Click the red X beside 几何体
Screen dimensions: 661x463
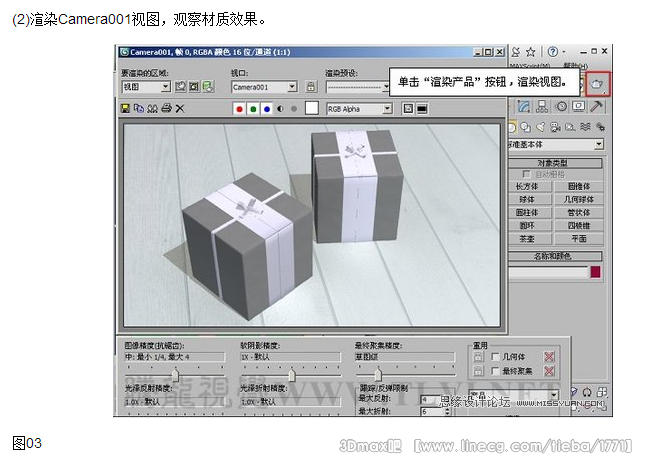(548, 357)
